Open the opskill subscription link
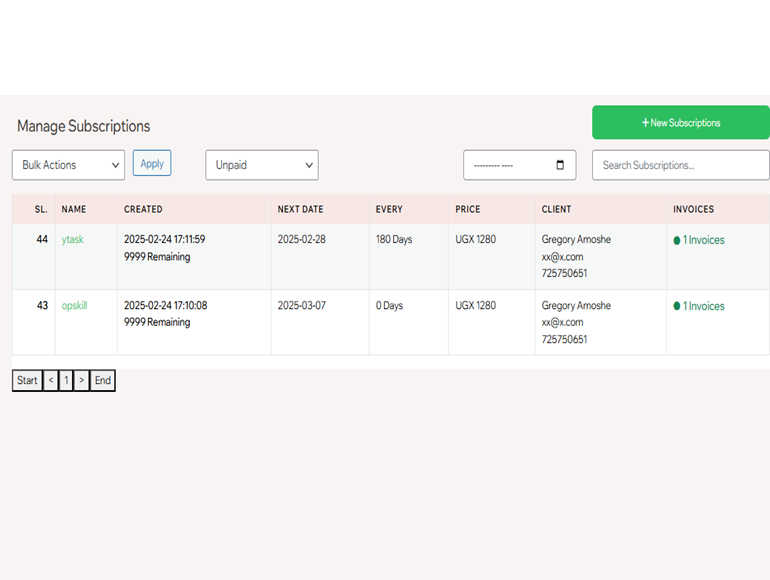This screenshot has width=770, height=580. coord(74,305)
